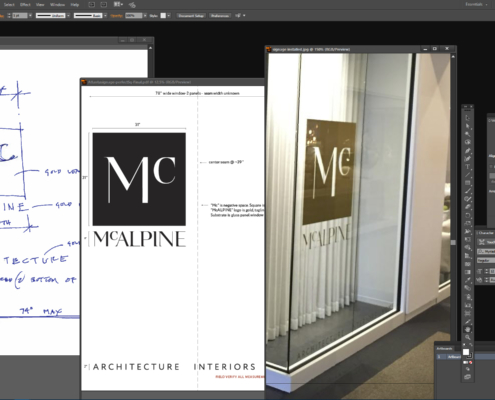This screenshot has height=400, width=495.
Task: Select the Hand tool
Action: coord(468,329)
